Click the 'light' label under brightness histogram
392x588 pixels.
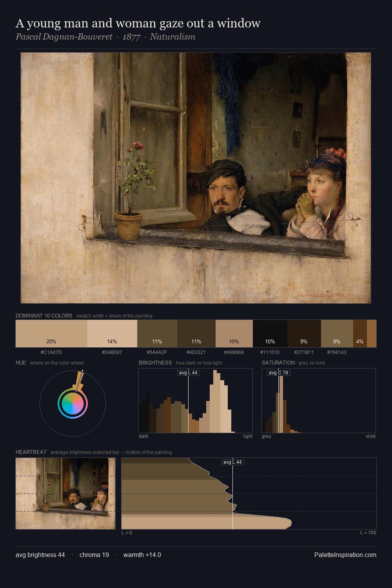tap(248, 436)
